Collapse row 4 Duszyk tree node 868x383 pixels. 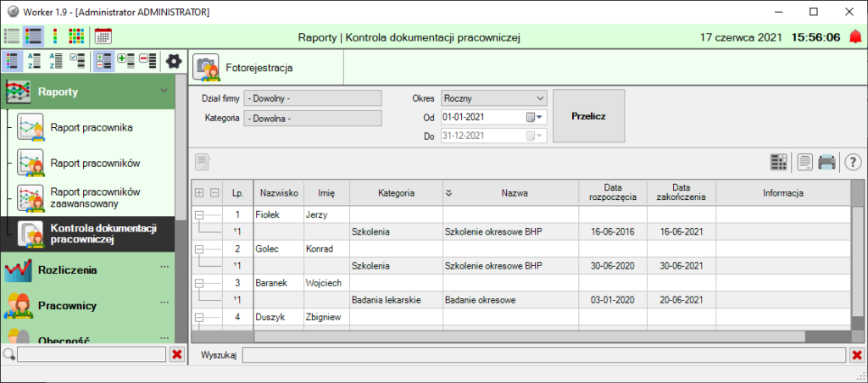[199, 318]
